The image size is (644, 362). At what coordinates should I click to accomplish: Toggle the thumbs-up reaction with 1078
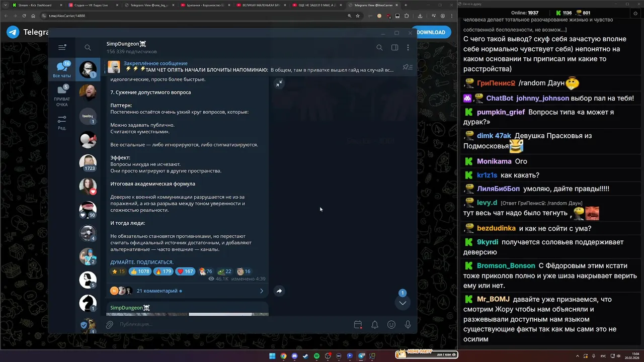(x=140, y=271)
